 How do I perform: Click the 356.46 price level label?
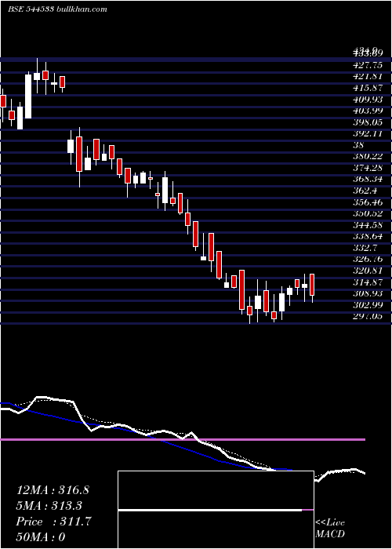pos(368,202)
